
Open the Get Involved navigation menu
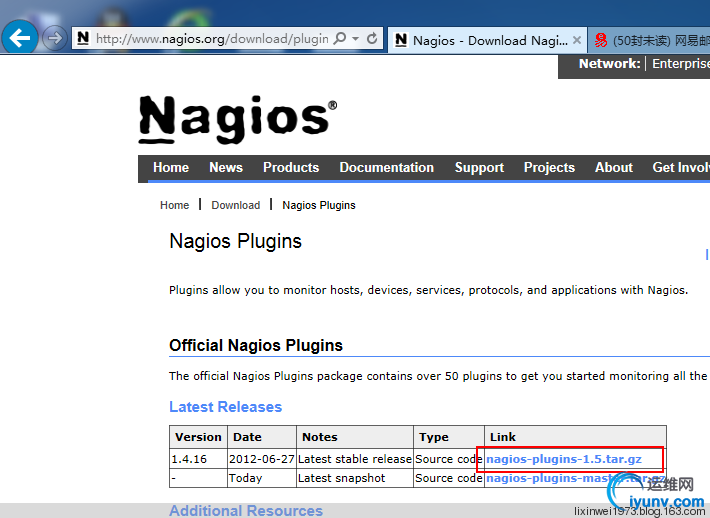point(681,168)
